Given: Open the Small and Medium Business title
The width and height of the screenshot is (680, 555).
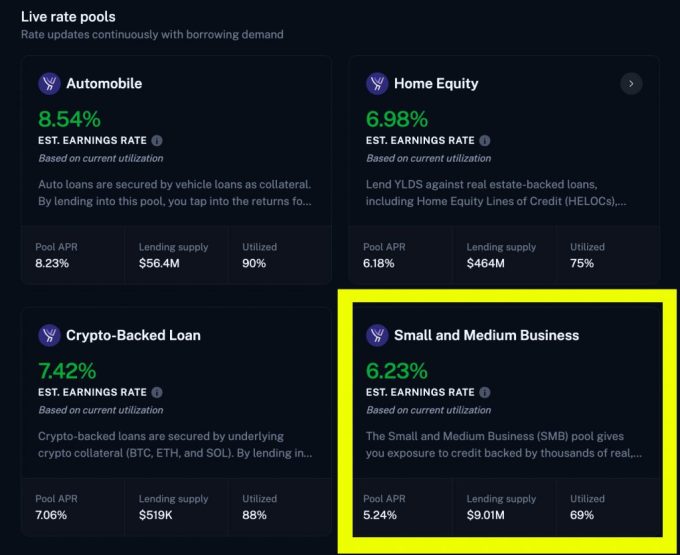Looking at the screenshot, I should (x=486, y=335).
